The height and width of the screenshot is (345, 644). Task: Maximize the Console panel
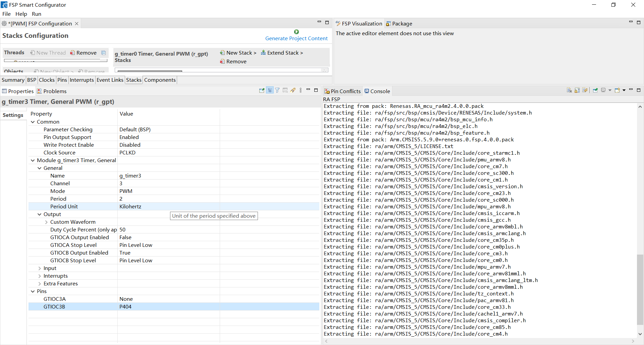(x=639, y=90)
